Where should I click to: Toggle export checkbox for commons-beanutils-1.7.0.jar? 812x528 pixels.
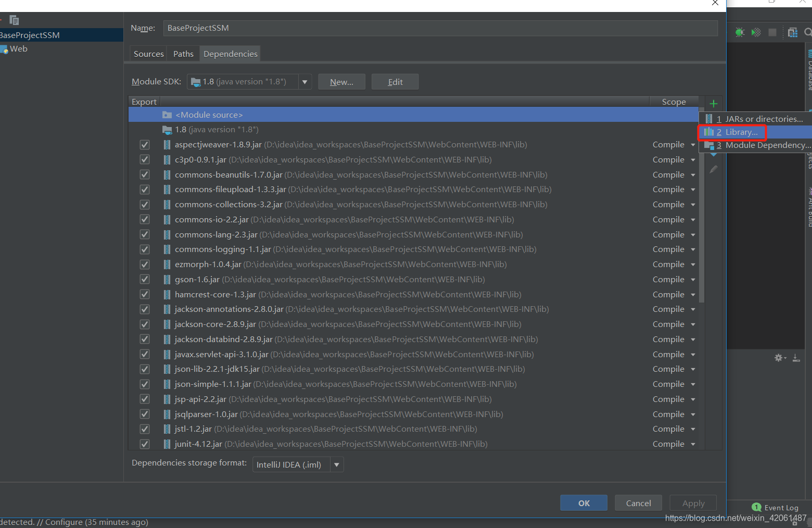[x=145, y=175]
